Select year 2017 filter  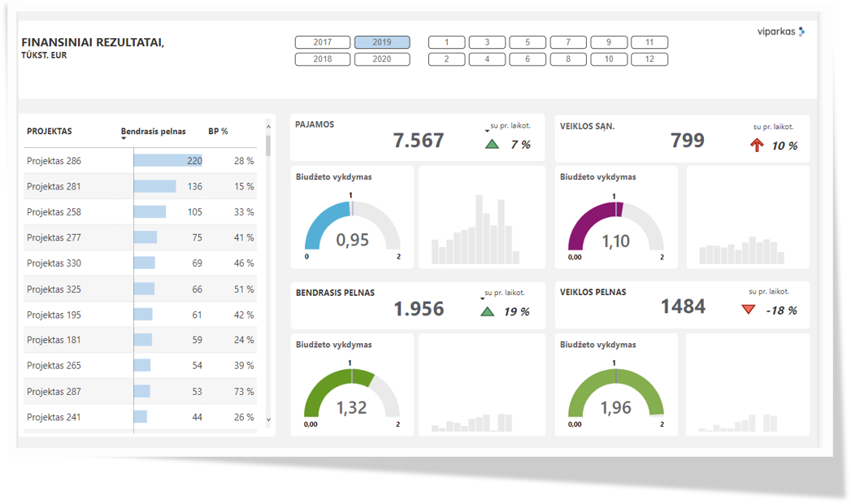pos(323,42)
